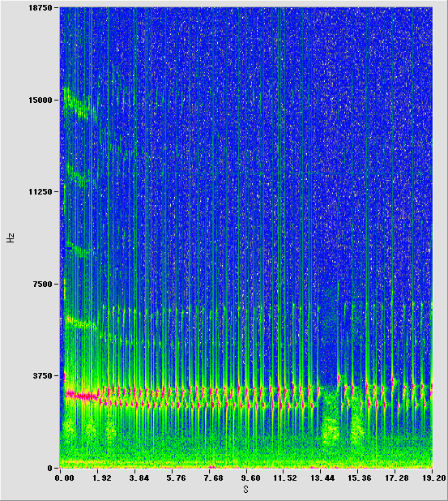Viewport: 448px width, 501px height.
Task: Click the 0 Hz axis label
Action: (49, 468)
